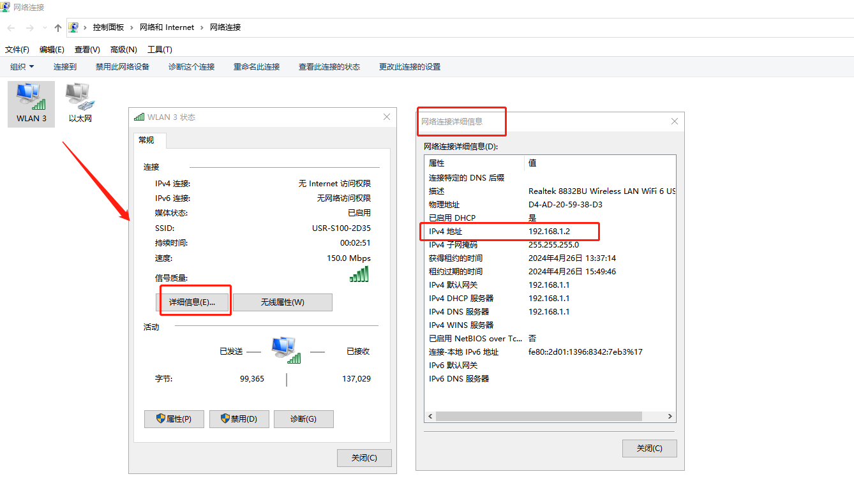Open the 工具(T) menu
Screen dimensions: 854x504
(x=160, y=50)
